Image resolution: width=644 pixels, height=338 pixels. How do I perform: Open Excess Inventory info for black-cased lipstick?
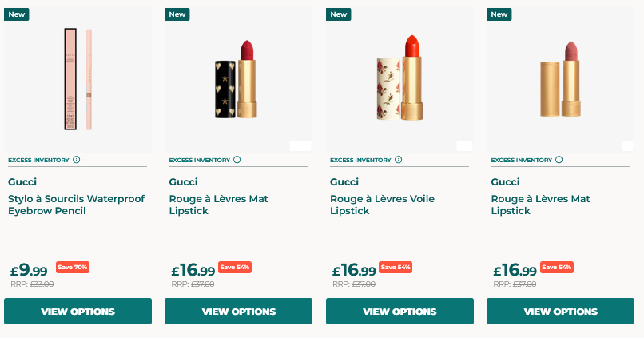[237, 160]
